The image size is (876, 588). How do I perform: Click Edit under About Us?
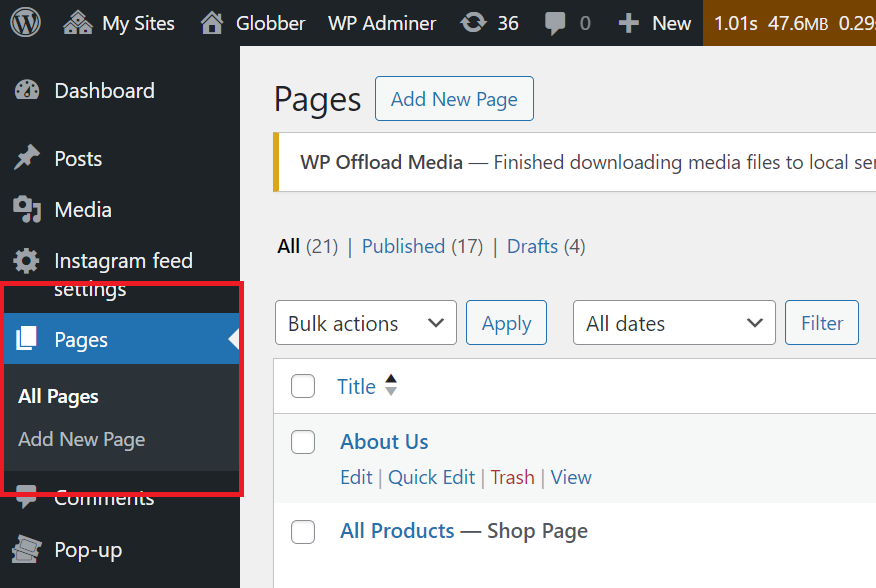pos(356,477)
